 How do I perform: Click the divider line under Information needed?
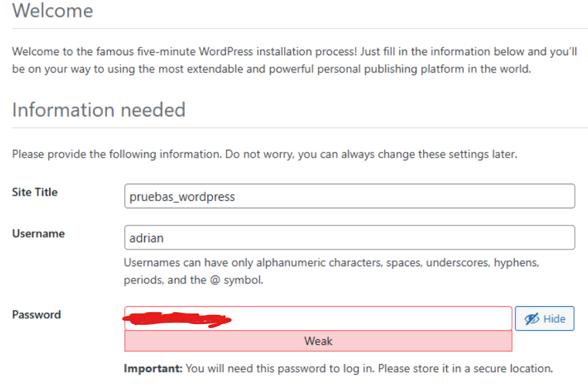[300, 128]
